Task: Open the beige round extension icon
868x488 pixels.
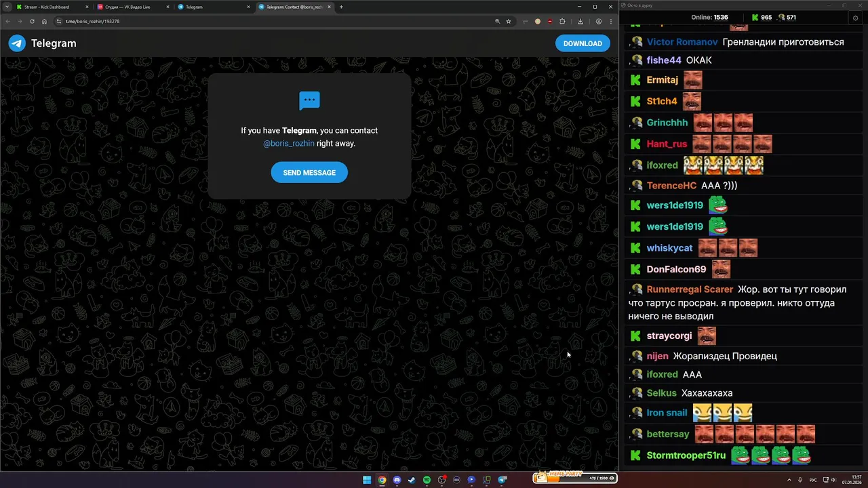Action: [x=538, y=21]
